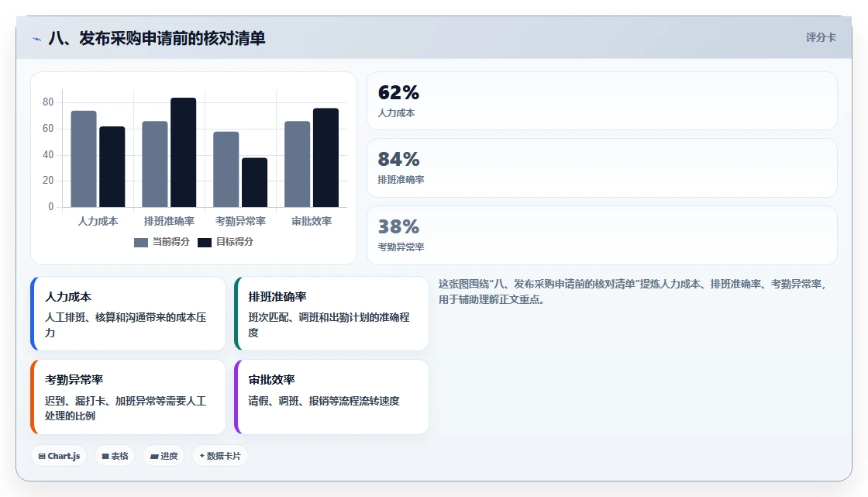Click the 目标得分 legend label

[x=235, y=242]
